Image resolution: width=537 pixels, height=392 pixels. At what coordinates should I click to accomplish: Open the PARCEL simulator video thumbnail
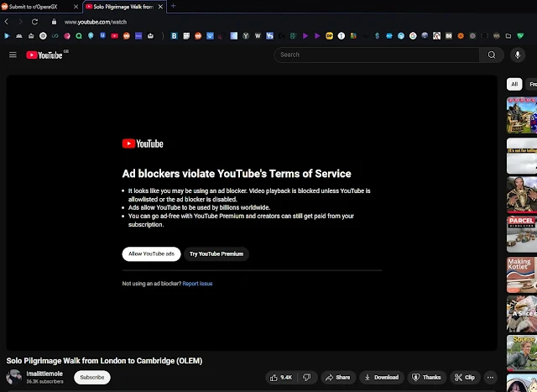click(522, 234)
